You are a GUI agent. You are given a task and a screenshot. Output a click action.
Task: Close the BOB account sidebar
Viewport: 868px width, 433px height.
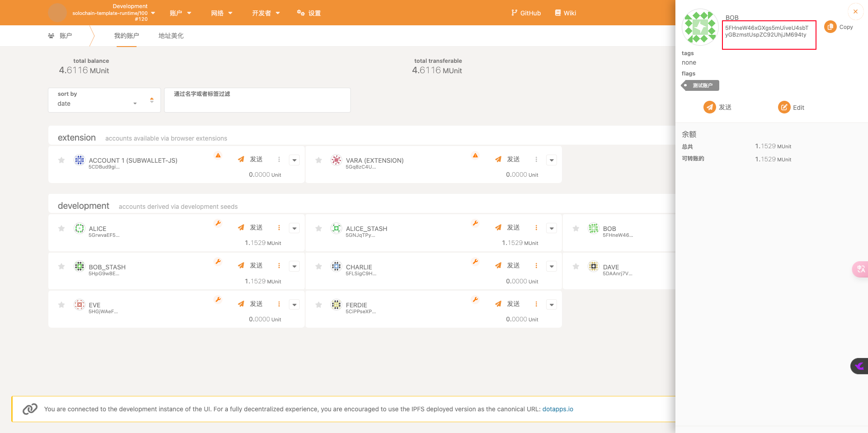click(855, 12)
